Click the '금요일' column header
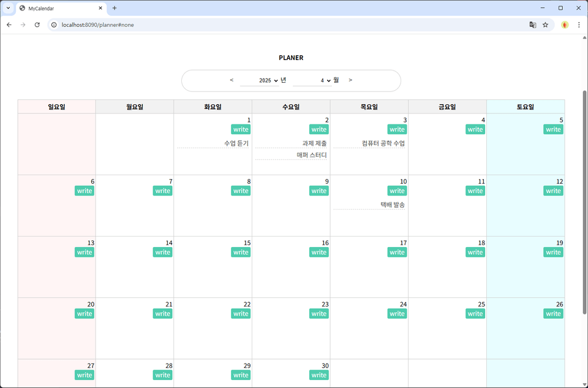588x388 pixels. [x=447, y=107]
